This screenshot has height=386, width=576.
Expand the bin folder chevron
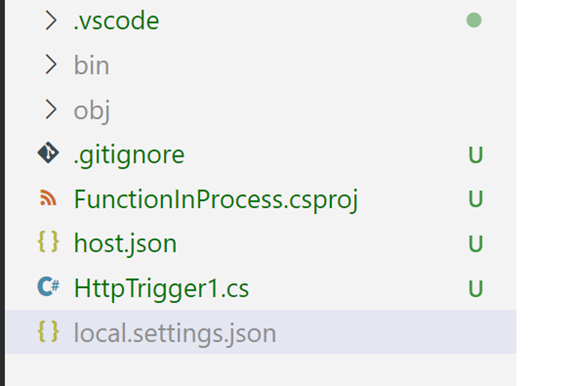tap(51, 65)
